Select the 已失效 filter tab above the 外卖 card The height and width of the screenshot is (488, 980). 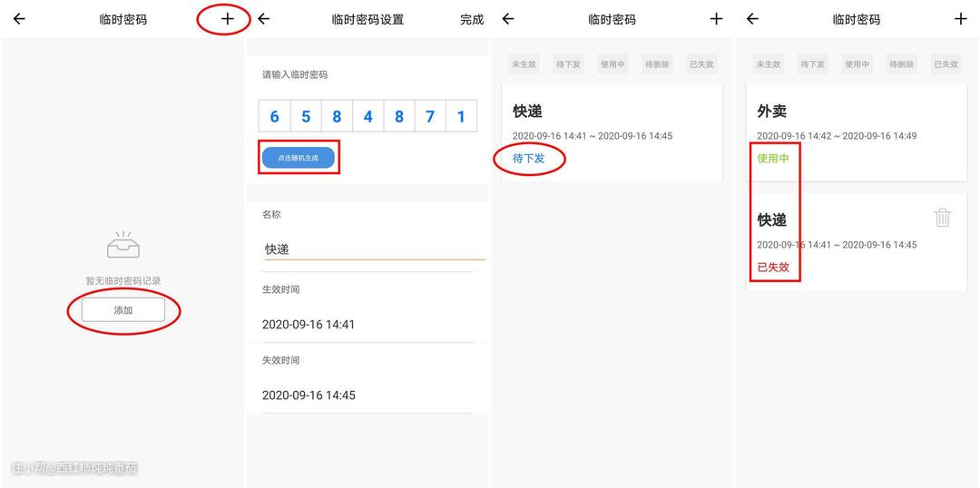(946, 64)
